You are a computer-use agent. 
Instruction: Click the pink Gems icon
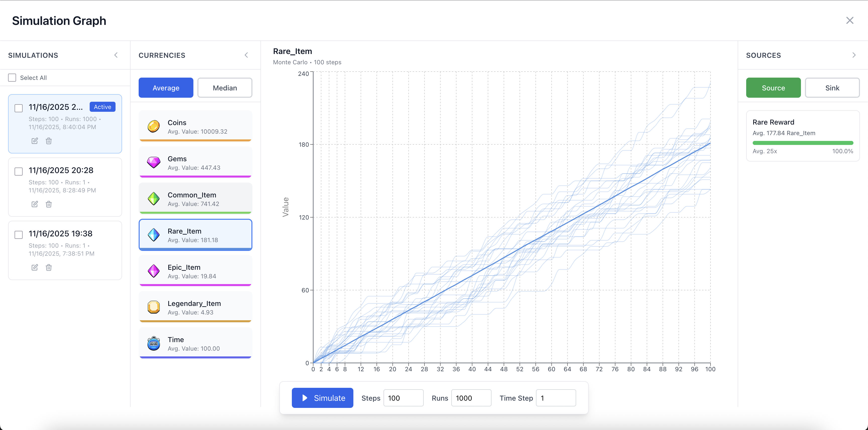click(154, 163)
